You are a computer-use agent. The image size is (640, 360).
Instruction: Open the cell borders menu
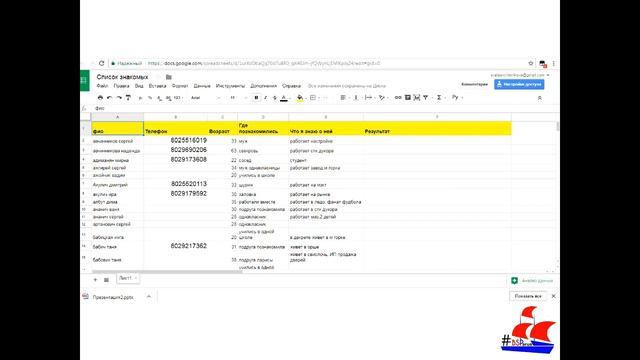click(313, 98)
